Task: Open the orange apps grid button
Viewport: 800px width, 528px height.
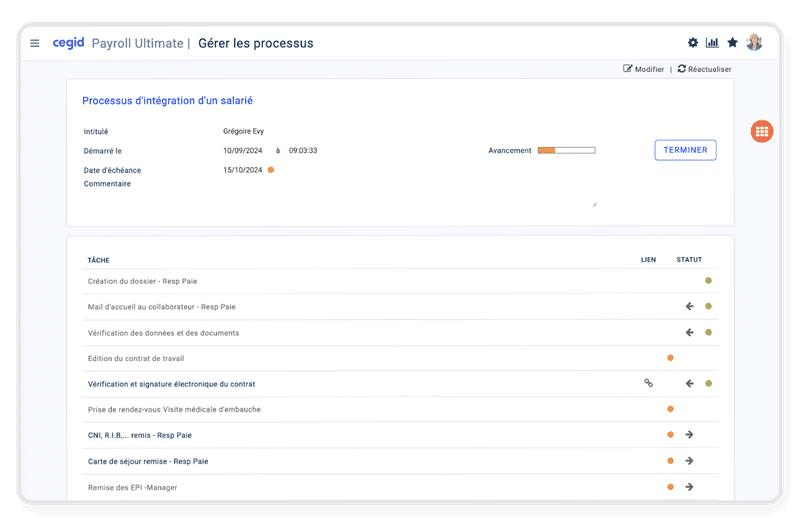Action: point(762,131)
